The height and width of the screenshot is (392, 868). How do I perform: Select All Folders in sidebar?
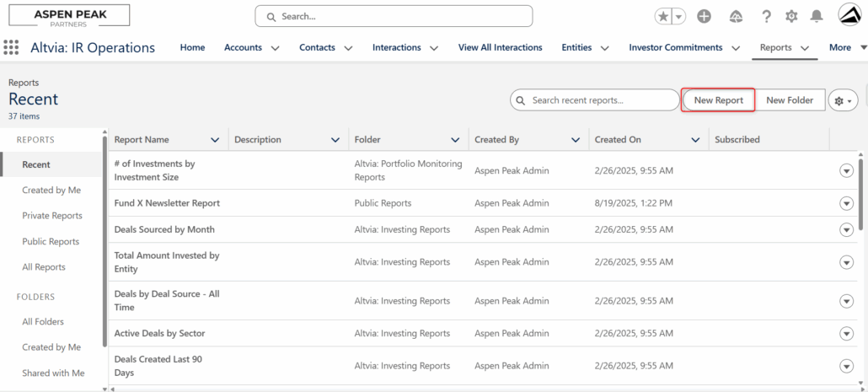pyautogui.click(x=43, y=322)
